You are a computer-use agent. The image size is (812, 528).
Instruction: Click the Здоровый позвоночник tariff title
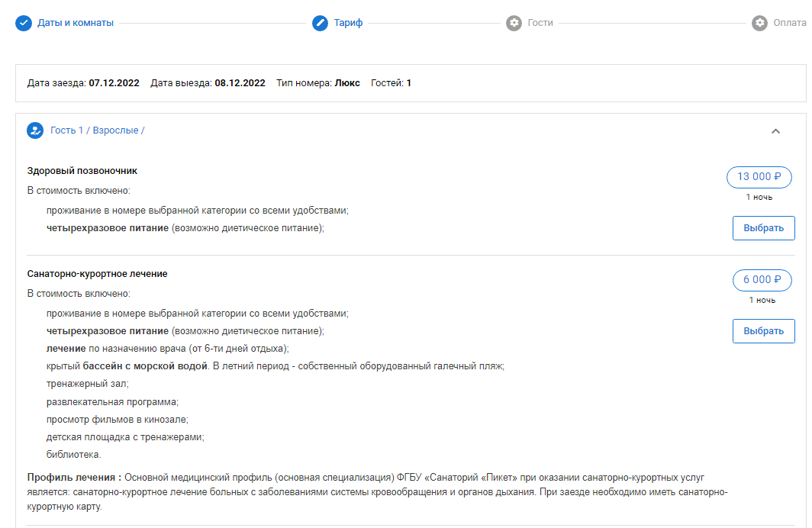pyautogui.click(x=82, y=170)
